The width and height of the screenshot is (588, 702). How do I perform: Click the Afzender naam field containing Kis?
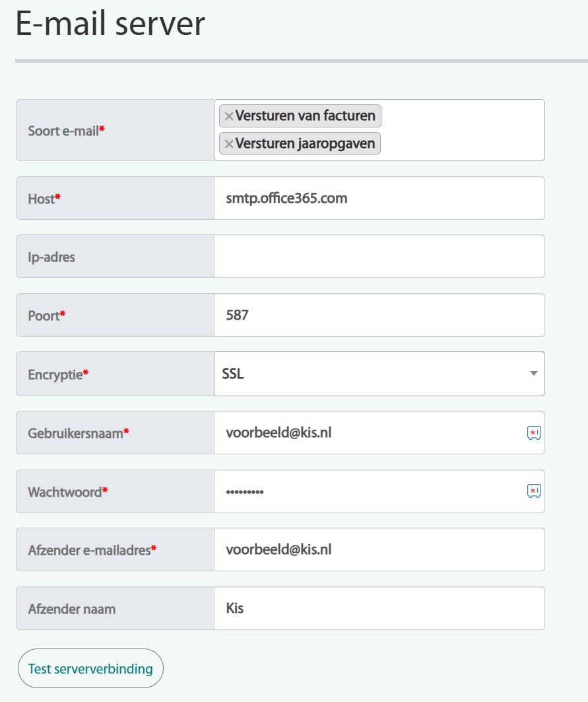(x=379, y=608)
